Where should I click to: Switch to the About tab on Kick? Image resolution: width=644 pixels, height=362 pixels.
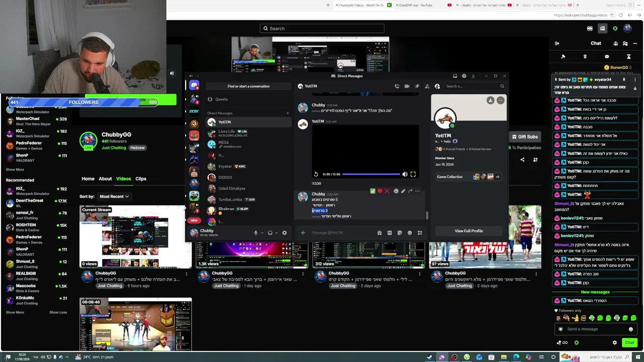click(x=105, y=179)
